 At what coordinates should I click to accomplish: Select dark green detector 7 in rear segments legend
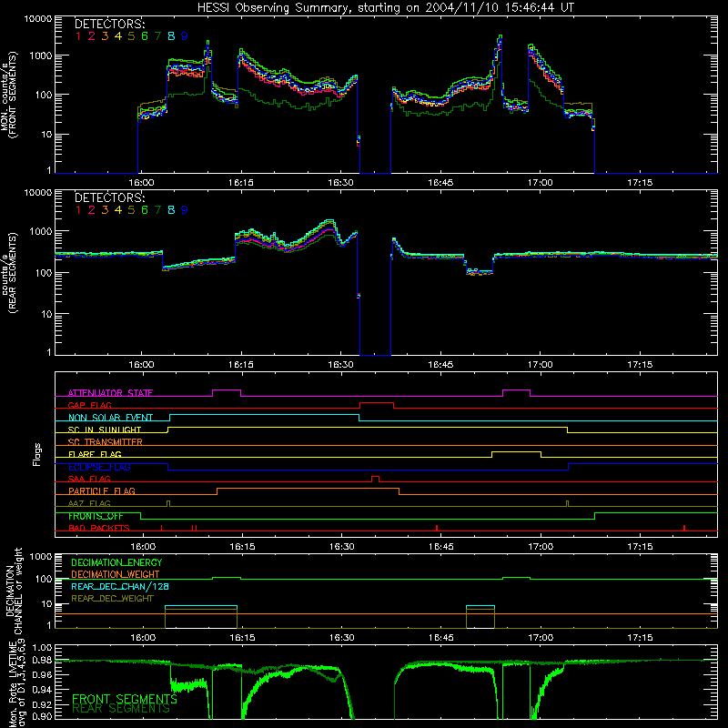(x=157, y=210)
